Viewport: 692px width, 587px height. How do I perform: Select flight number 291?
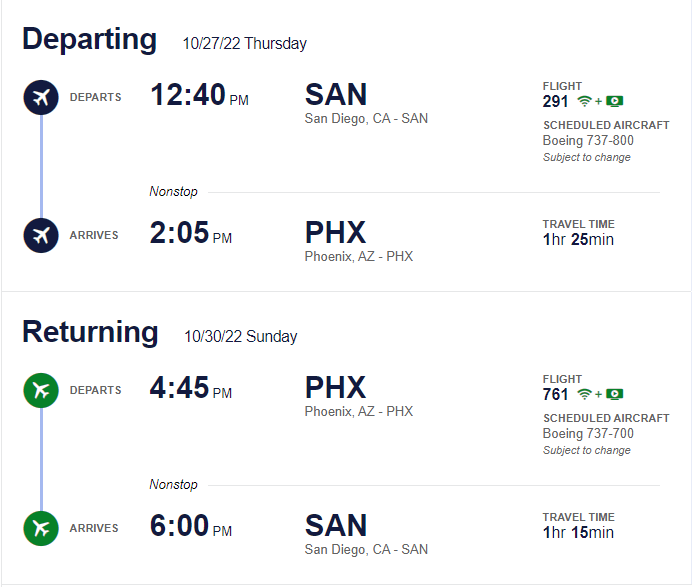(x=555, y=102)
